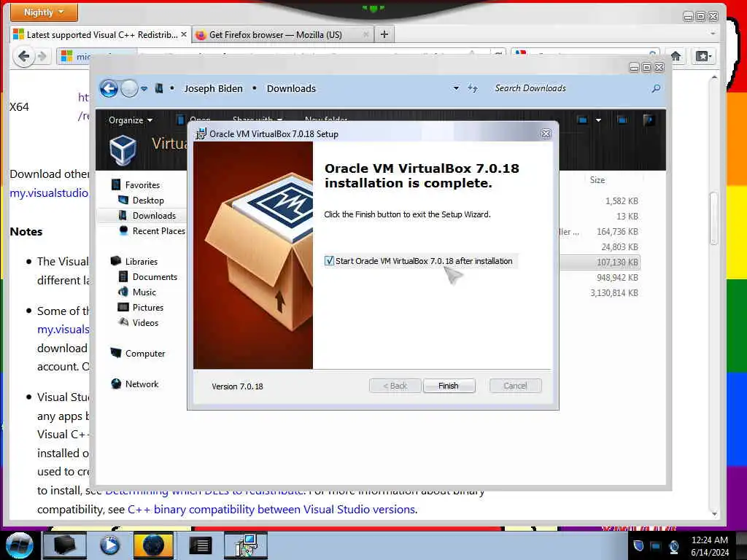Toggle Explorer preview pane icon
Screen dimensions: 747x560
pos(622,120)
